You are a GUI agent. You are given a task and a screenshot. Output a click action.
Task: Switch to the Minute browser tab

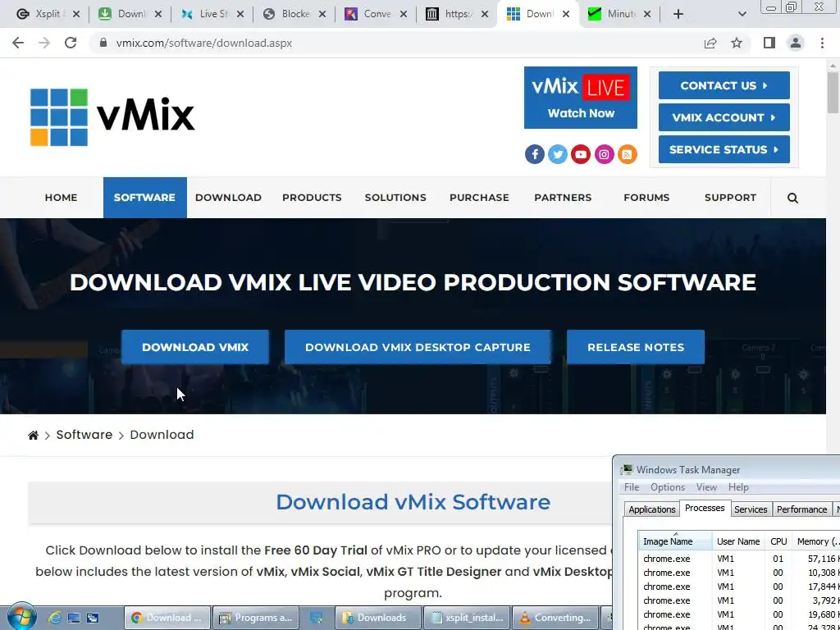(x=619, y=15)
